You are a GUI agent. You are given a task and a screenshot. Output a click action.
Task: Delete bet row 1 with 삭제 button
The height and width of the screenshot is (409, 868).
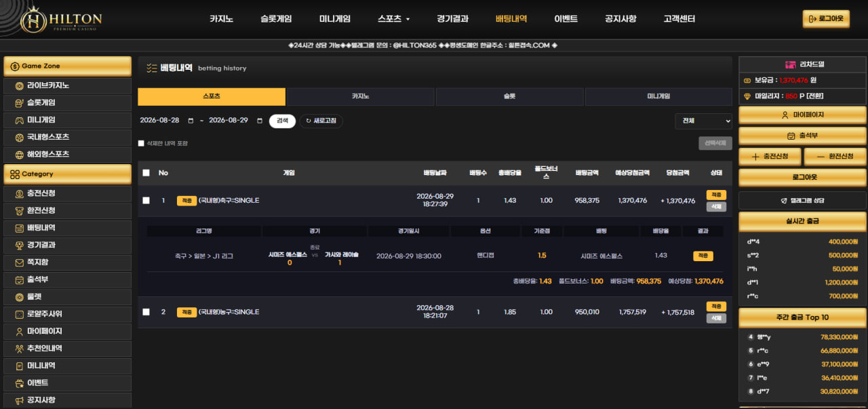tap(716, 207)
